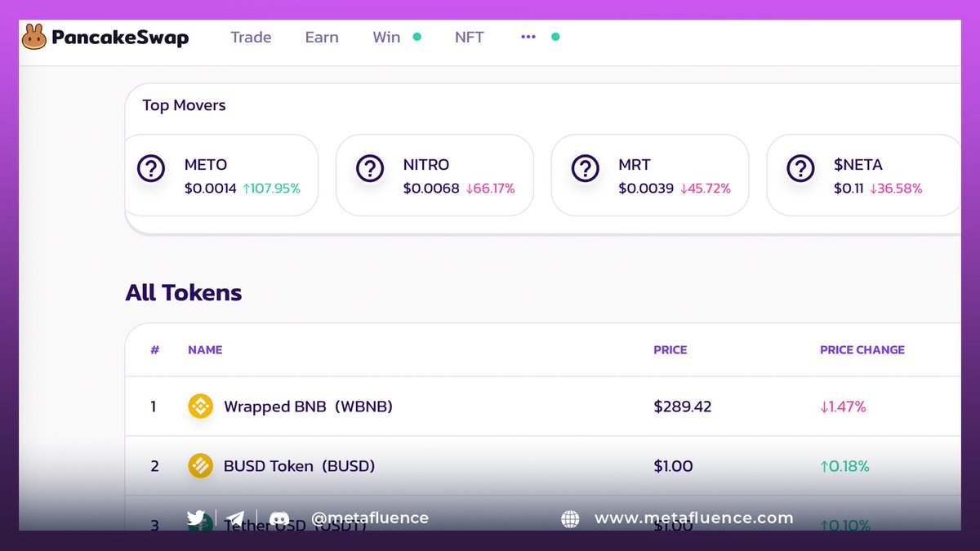Click the 1.47% price change for WBNB
This screenshot has width=980, height=551.
pyautogui.click(x=844, y=407)
